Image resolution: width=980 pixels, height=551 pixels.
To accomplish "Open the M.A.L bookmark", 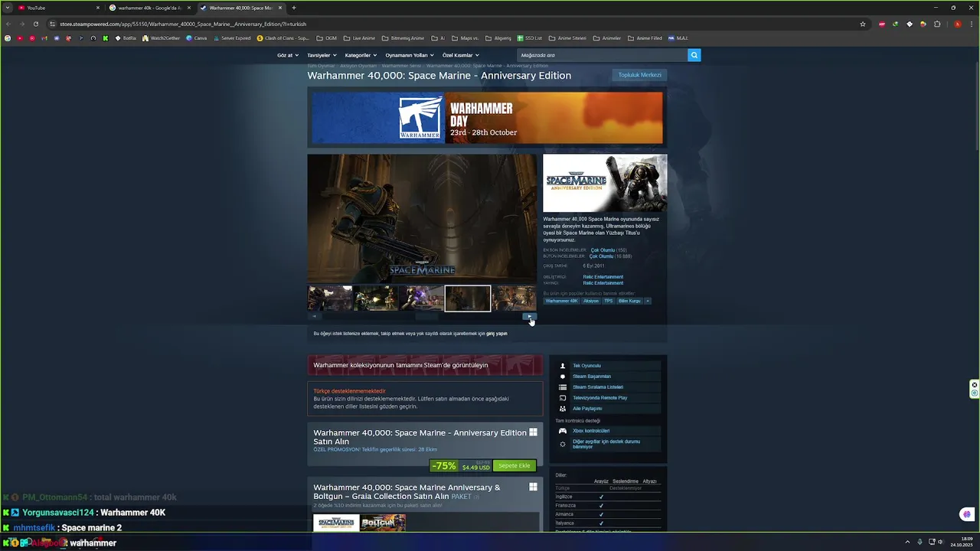I will tap(678, 37).
